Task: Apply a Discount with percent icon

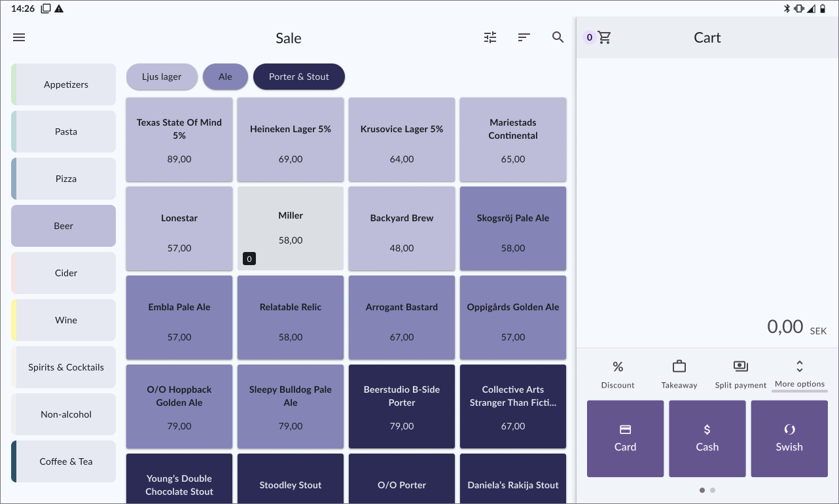Action: click(x=618, y=374)
